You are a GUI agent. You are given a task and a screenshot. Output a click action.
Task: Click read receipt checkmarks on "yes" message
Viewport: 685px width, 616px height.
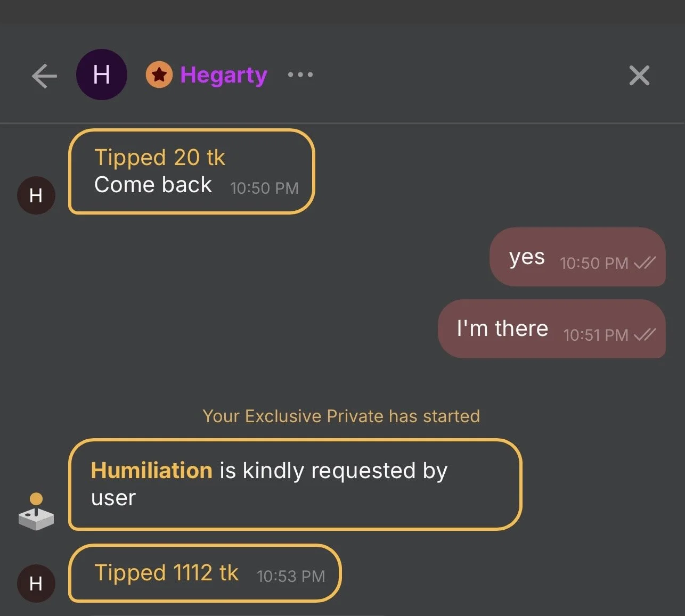pos(645,263)
